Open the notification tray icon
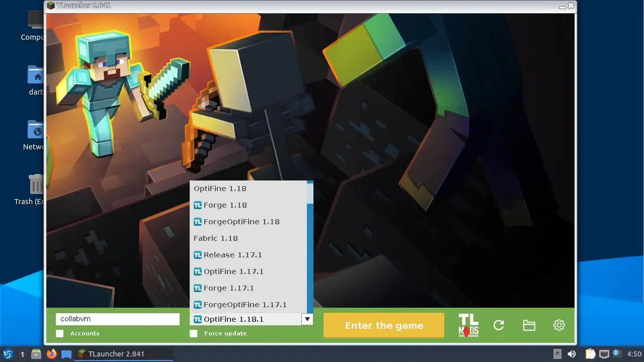Screen dimensions: 644x362 (x=616, y=354)
